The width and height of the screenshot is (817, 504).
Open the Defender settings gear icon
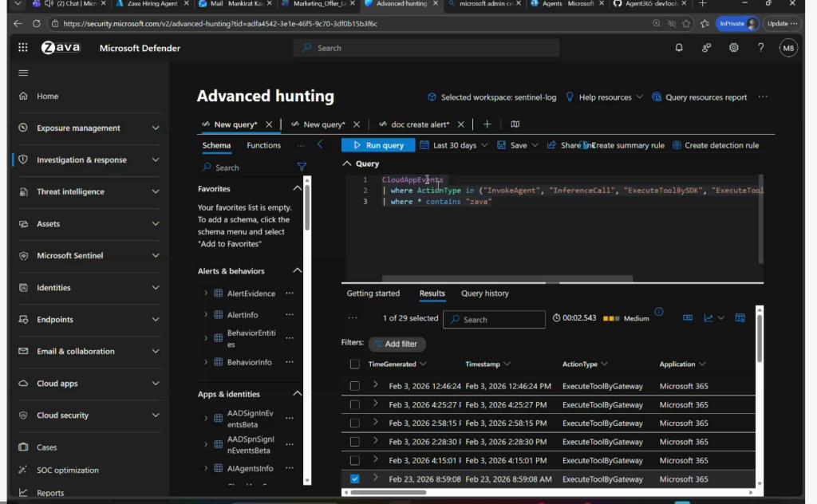(733, 48)
